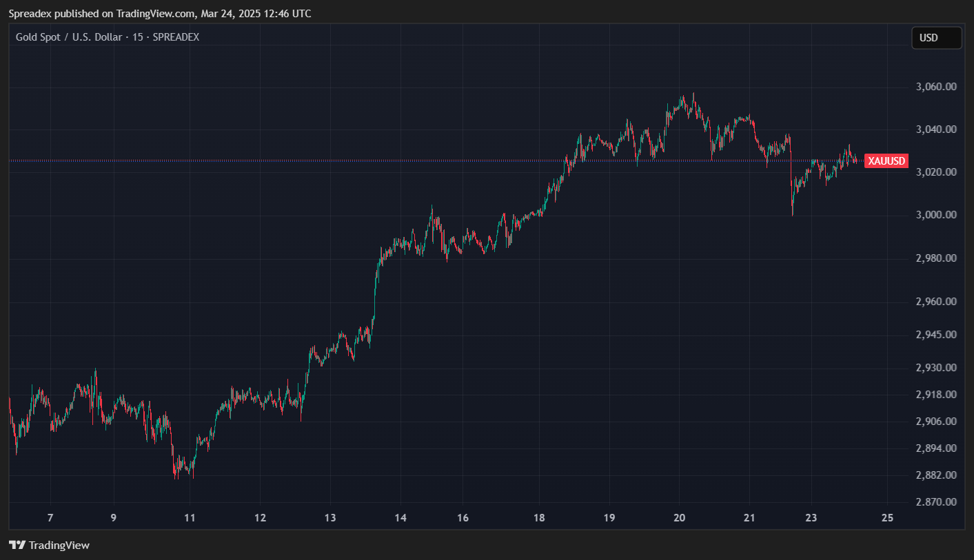974x560 pixels.
Task: Click the 2,906.00 price axis label
Action: [x=936, y=422]
